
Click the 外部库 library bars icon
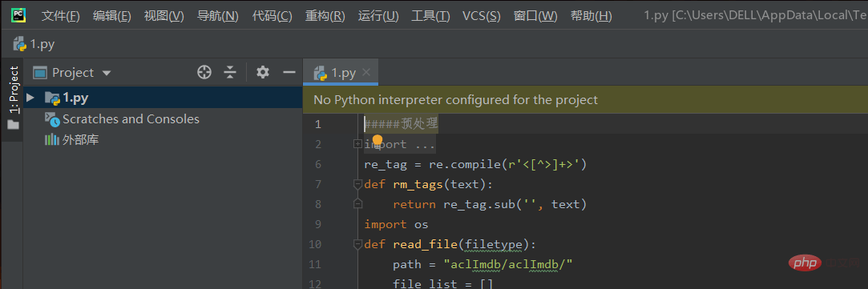click(52, 140)
